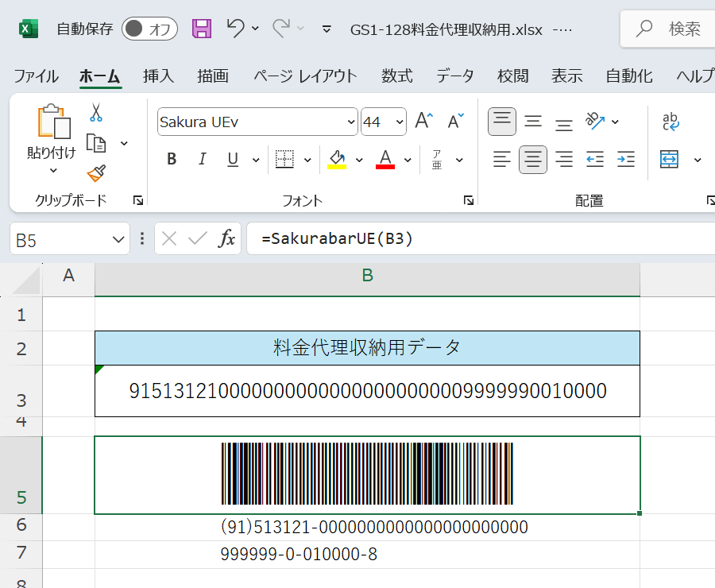Viewport: 715px width, 588px height.
Task: Open the font size 44 dropdown
Action: [x=400, y=122]
